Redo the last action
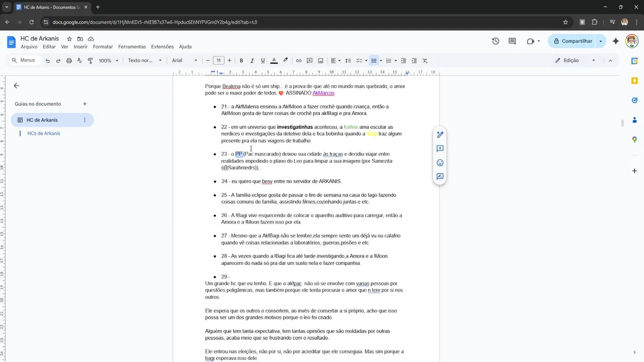This screenshot has width=644, height=362. [x=58, y=60]
